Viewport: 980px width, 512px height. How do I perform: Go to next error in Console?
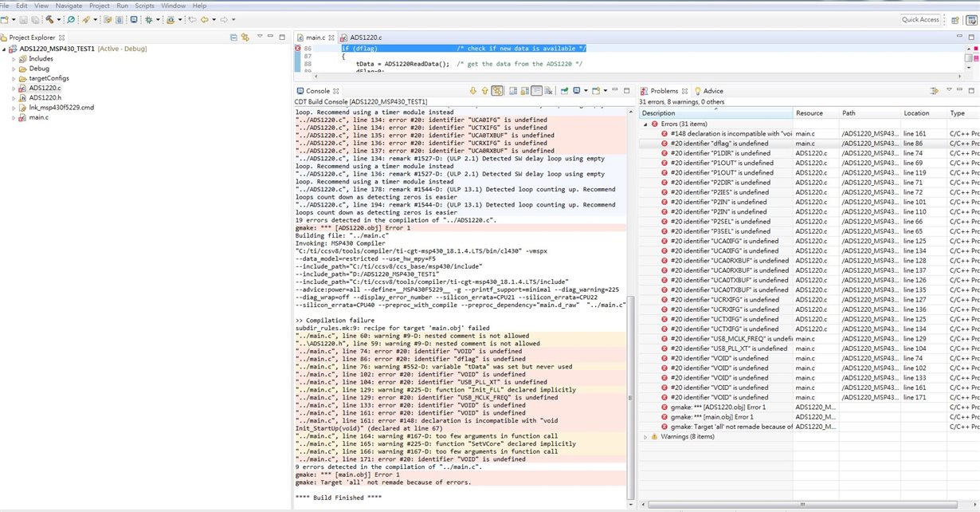pos(473,91)
